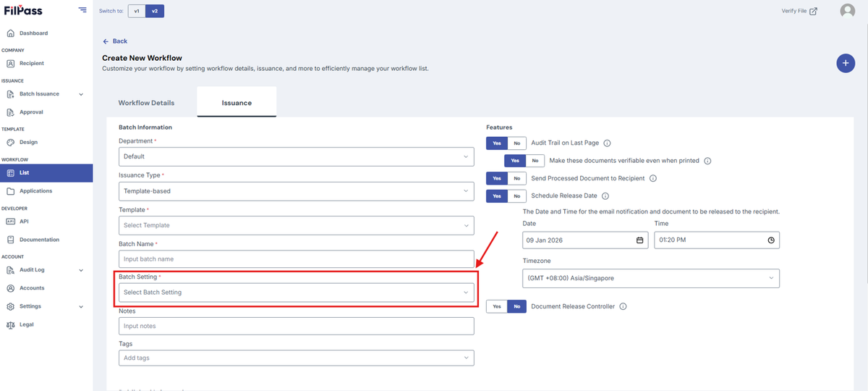The height and width of the screenshot is (391, 868).
Task: Expand Batch Issuance chevron in sidebar
Action: (x=81, y=94)
